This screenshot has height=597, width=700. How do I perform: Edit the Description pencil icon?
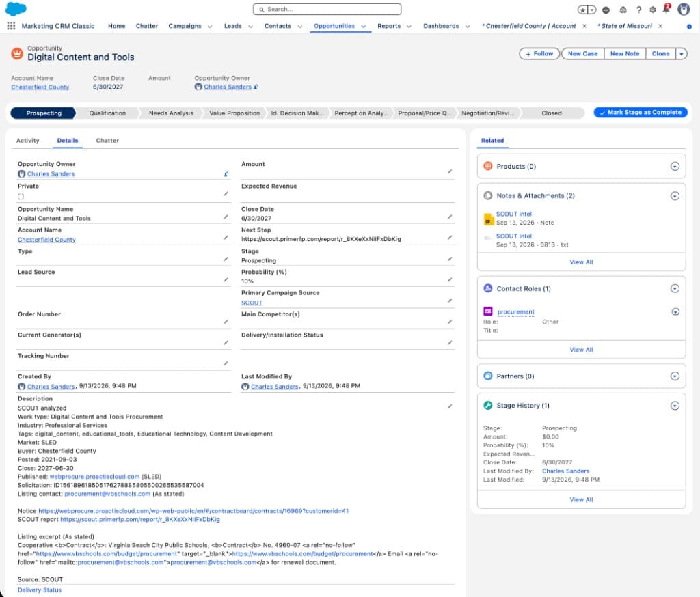pos(450,406)
